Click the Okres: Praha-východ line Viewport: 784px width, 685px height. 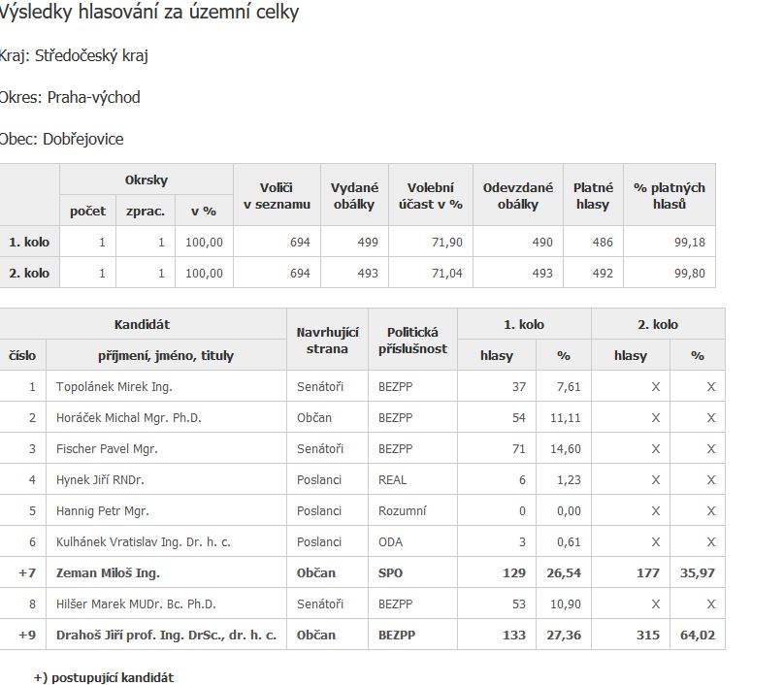[71, 97]
